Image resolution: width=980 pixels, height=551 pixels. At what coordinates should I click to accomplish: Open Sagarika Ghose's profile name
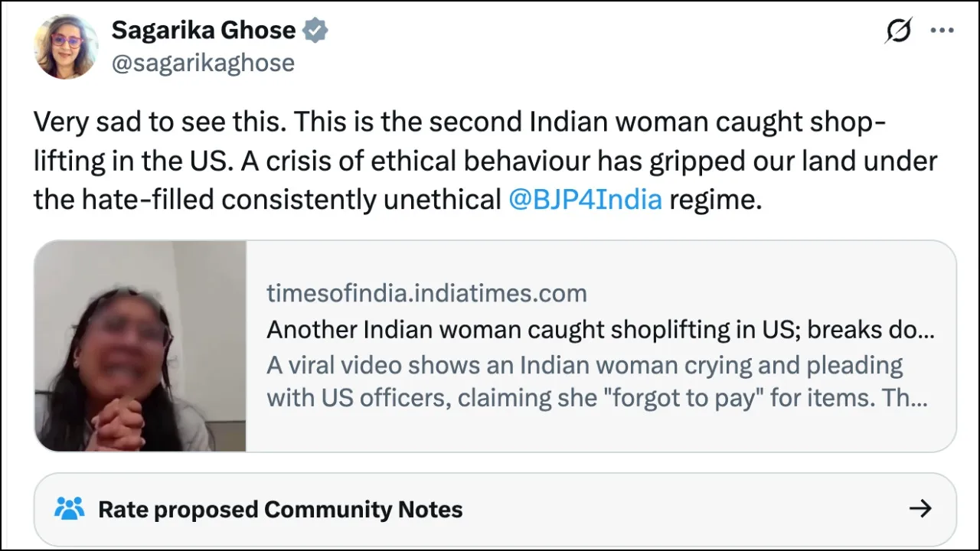[x=203, y=30]
